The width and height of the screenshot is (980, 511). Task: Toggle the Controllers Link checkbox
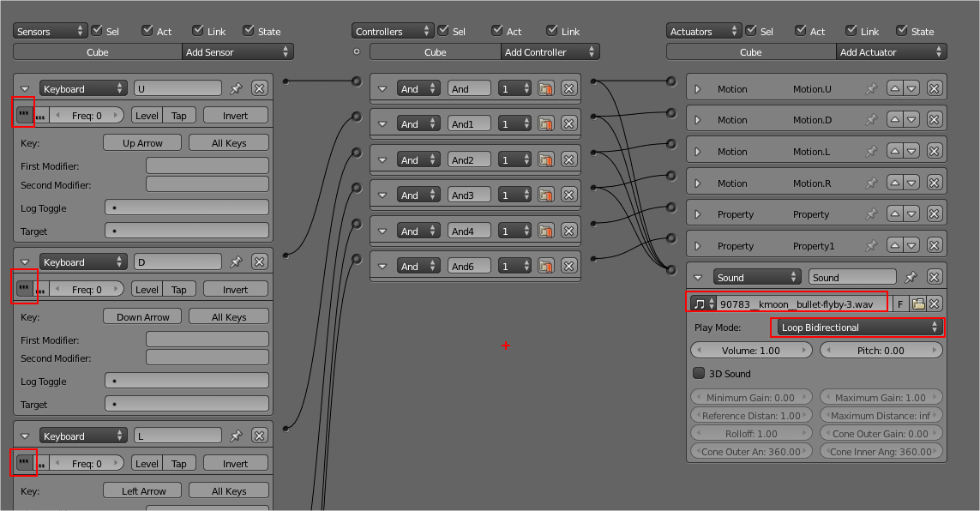[552, 30]
